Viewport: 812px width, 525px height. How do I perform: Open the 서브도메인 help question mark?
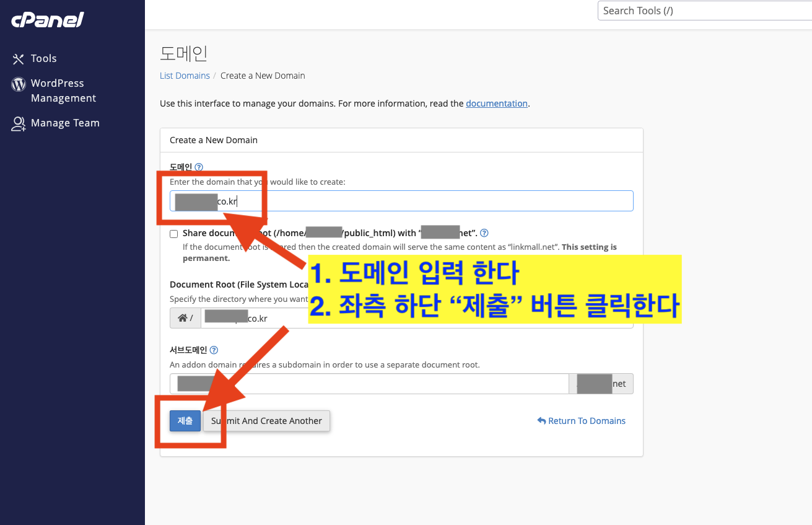214,349
